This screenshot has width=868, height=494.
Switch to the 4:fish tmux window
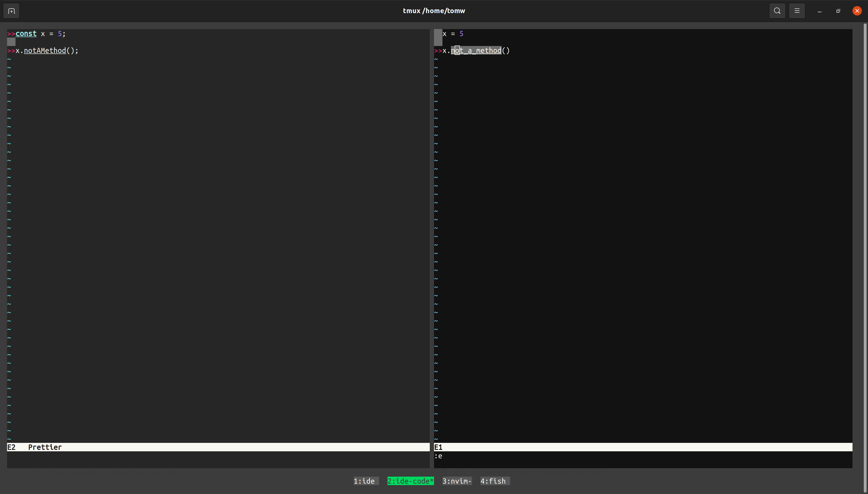click(494, 481)
